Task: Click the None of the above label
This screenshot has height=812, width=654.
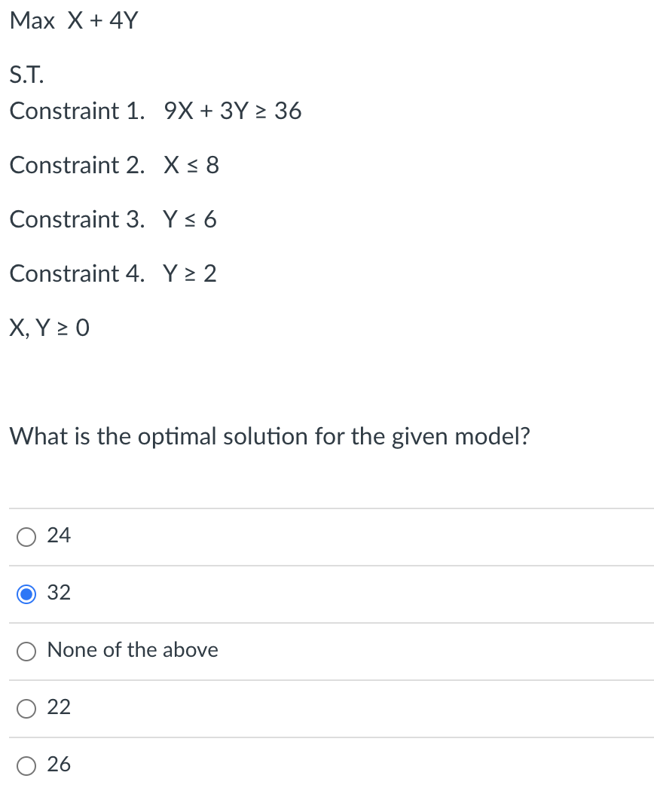Action: [x=133, y=650]
